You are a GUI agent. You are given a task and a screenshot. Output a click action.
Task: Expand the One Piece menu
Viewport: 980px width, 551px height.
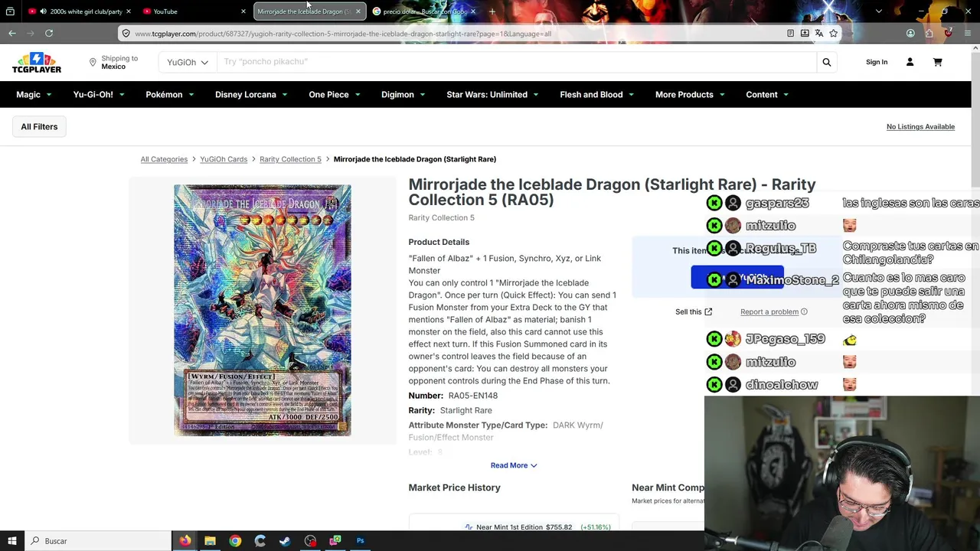click(335, 95)
